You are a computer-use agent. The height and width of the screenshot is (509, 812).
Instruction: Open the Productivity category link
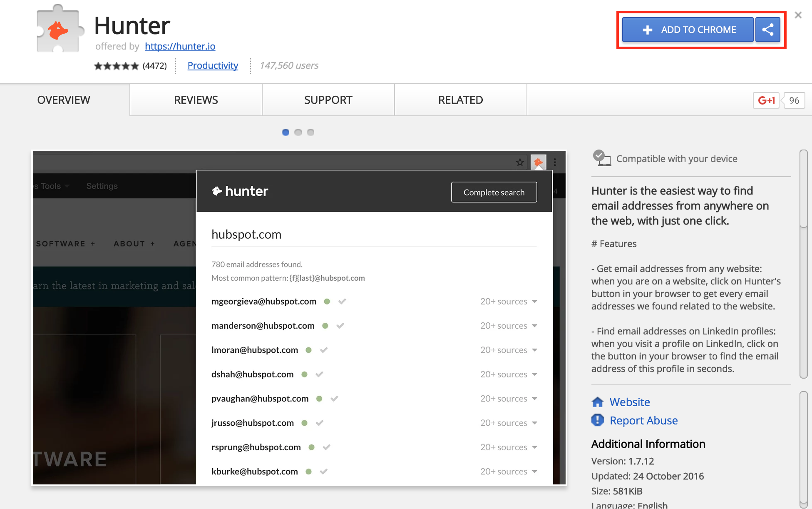click(x=213, y=65)
